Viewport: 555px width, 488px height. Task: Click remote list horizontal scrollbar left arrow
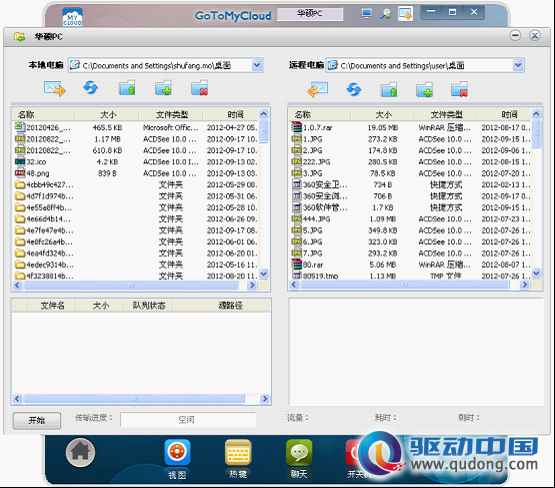294,285
